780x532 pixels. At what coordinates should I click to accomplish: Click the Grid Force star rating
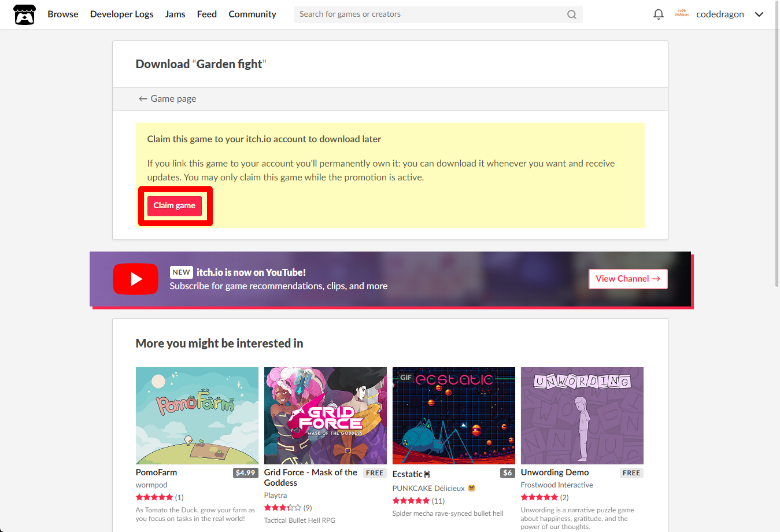283,508
